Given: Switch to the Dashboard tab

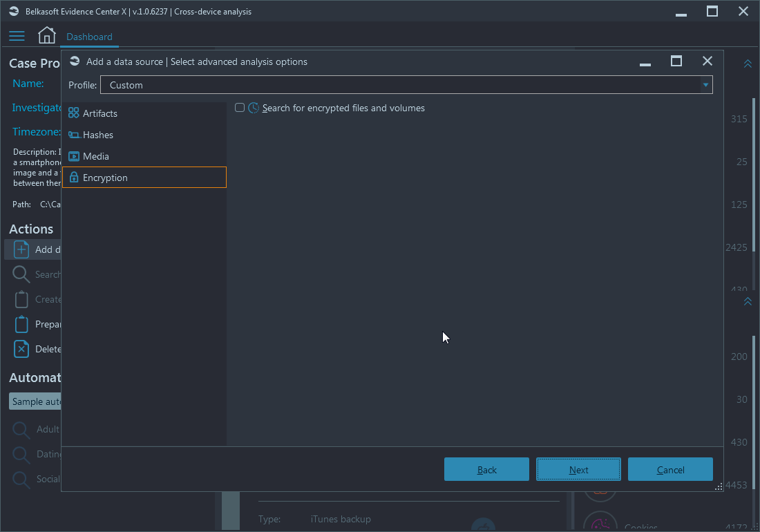Looking at the screenshot, I should (x=89, y=37).
